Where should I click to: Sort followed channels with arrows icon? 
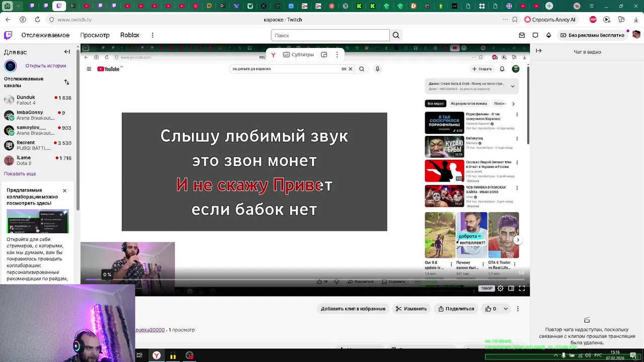pyautogui.click(x=66, y=82)
